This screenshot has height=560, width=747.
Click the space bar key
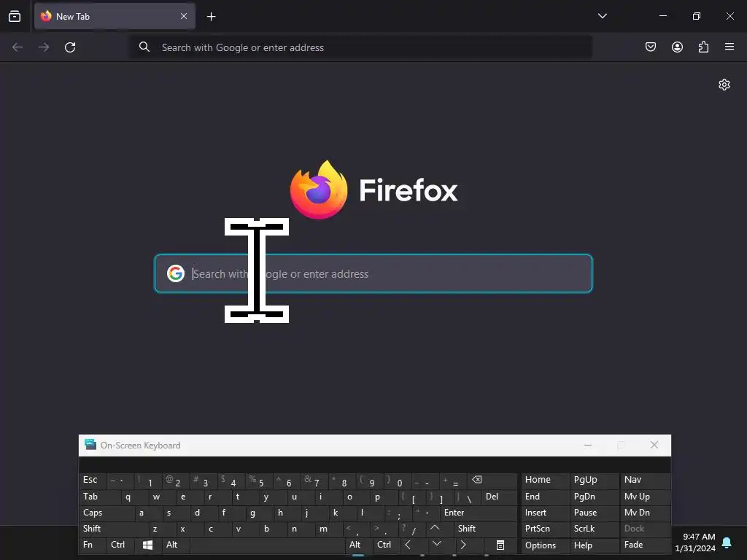(267, 545)
